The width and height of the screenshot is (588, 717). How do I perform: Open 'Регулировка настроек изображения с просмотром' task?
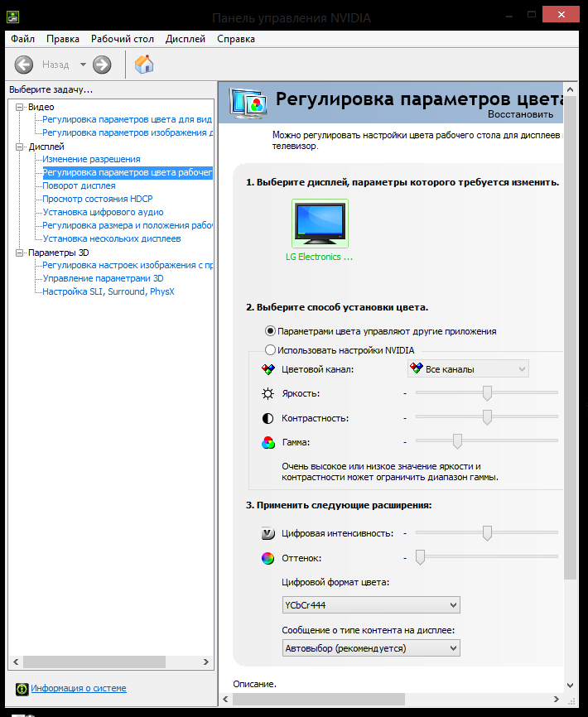pyautogui.click(x=128, y=265)
